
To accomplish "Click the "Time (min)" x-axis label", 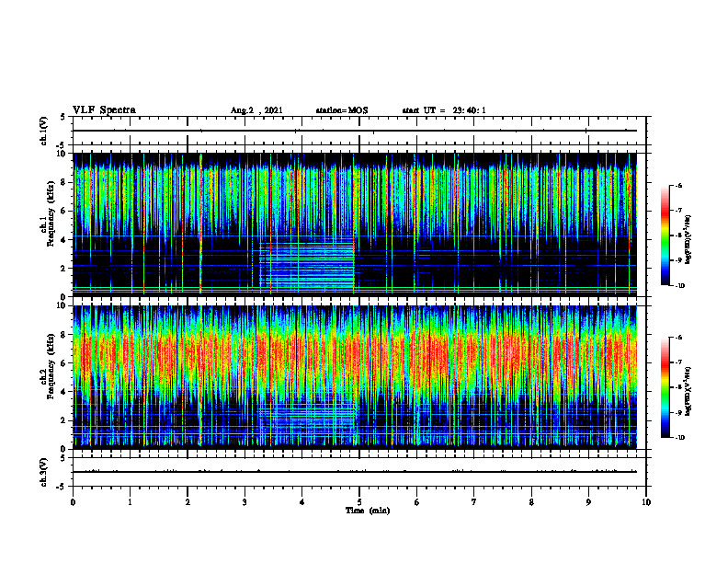I will [x=368, y=511].
